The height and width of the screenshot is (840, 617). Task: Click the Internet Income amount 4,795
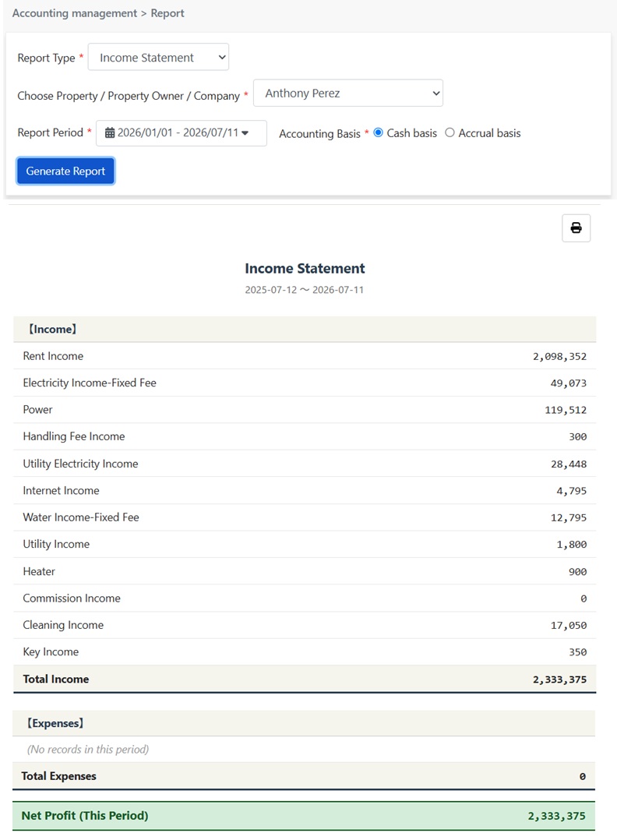pyautogui.click(x=572, y=491)
